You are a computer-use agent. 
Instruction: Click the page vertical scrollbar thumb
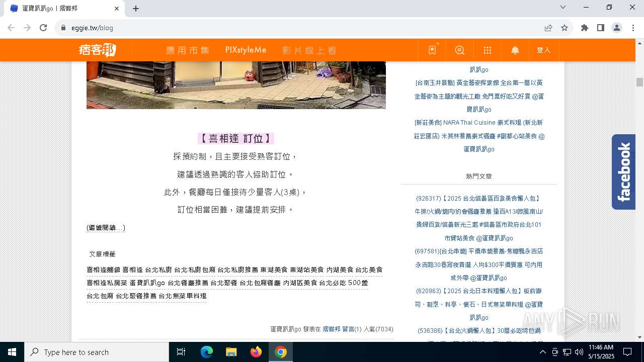pos(639,82)
